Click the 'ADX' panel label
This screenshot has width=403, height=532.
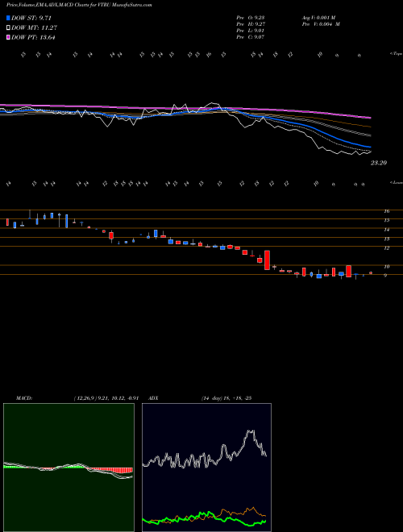pyautogui.click(x=154, y=398)
